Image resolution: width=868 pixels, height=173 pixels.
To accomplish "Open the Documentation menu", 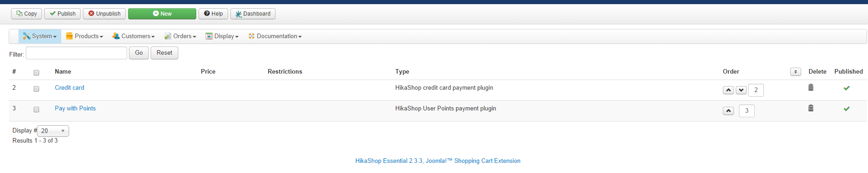I will [275, 36].
